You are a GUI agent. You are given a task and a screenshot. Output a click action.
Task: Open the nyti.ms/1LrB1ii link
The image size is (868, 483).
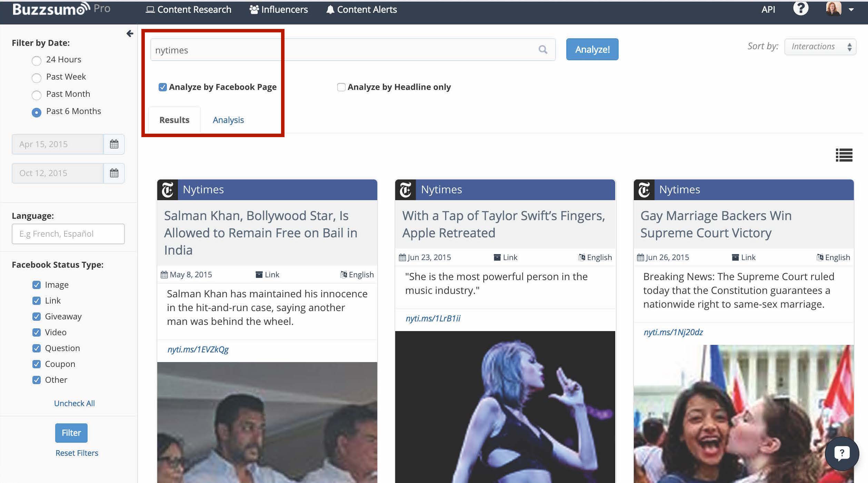tap(433, 318)
